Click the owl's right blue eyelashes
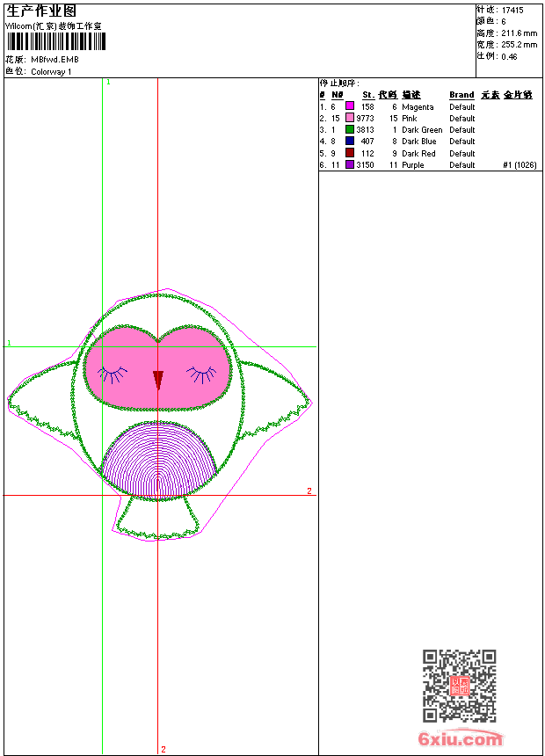545x756 pixels. tap(201, 374)
